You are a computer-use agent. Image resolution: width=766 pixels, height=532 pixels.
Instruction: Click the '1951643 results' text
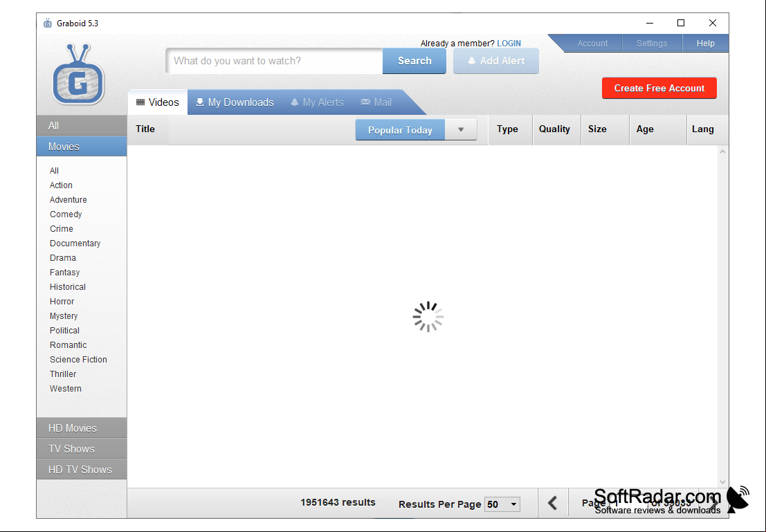(338, 502)
